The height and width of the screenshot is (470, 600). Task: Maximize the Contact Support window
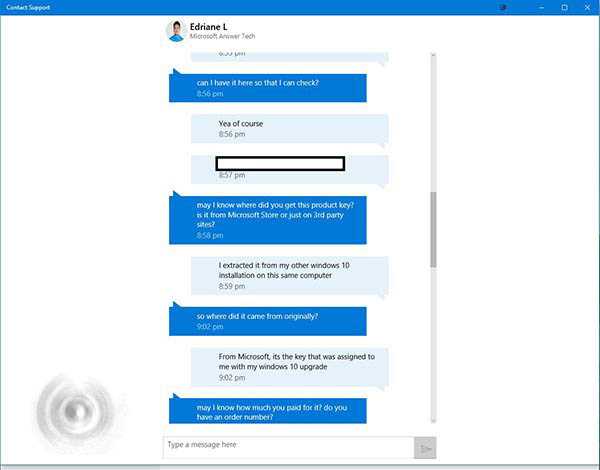pyautogui.click(x=564, y=7)
